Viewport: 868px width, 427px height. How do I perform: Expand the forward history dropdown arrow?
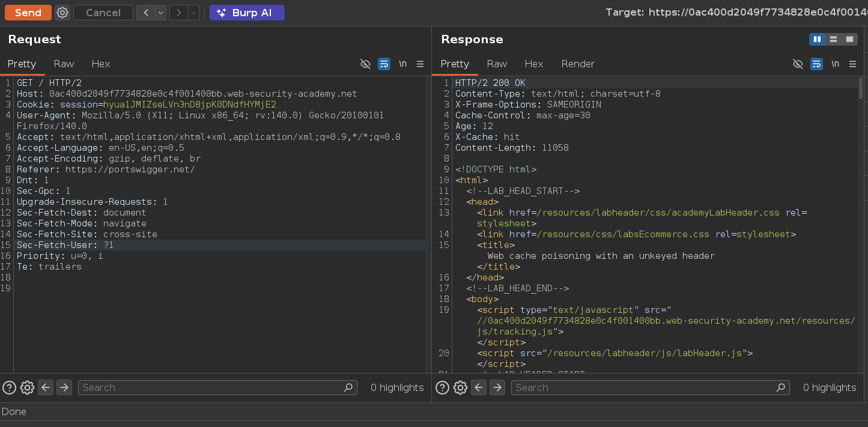click(x=193, y=13)
